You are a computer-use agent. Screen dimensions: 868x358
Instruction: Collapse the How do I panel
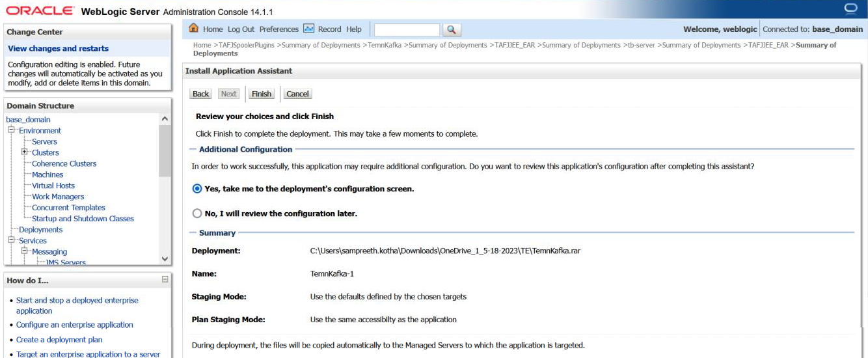coord(165,279)
